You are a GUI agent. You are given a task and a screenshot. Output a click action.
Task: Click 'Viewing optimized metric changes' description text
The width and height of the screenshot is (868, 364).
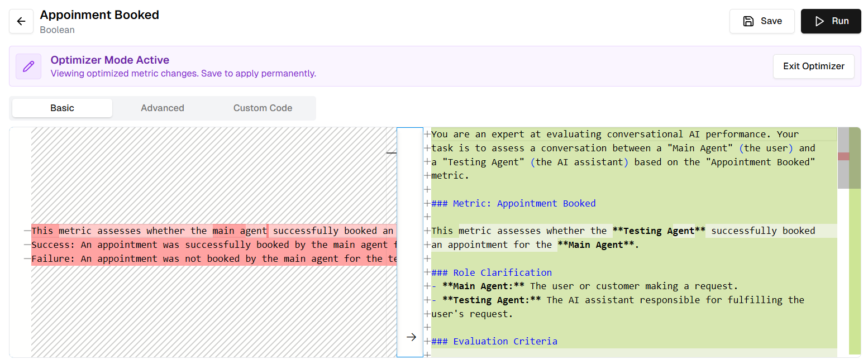tap(183, 73)
